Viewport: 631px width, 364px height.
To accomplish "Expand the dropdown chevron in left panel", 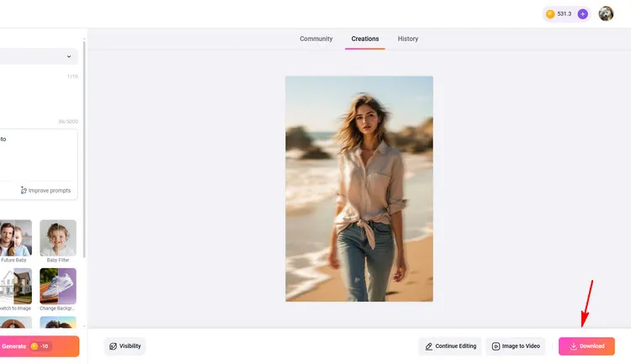I will click(69, 56).
